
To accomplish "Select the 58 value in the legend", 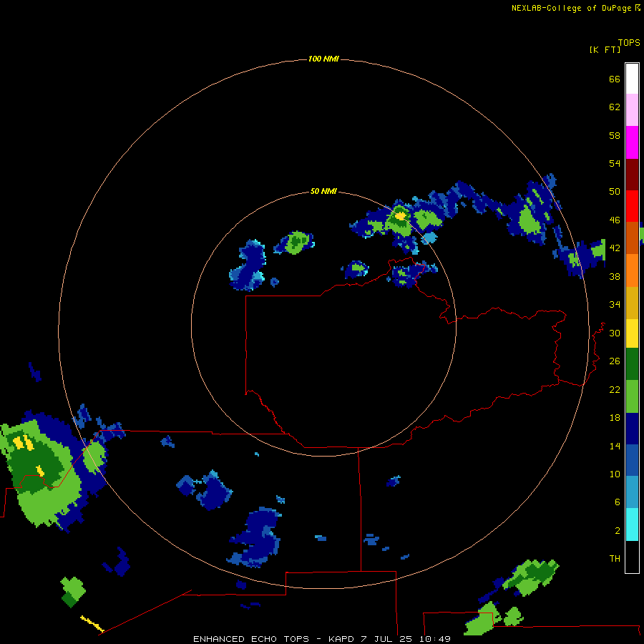I will coord(615,135).
